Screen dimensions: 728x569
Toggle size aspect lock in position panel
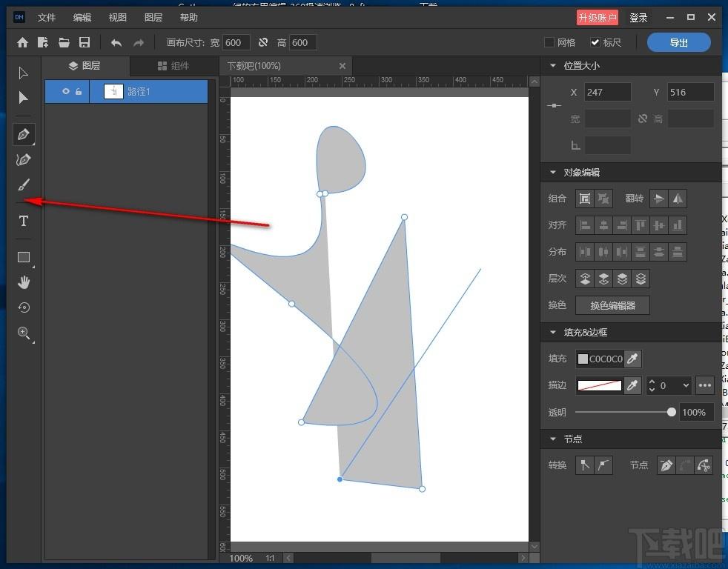(x=643, y=119)
